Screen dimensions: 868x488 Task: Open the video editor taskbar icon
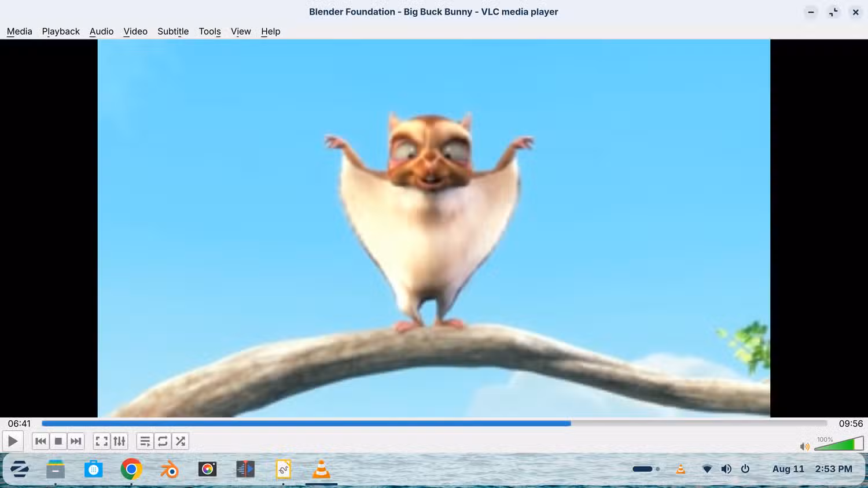245,469
